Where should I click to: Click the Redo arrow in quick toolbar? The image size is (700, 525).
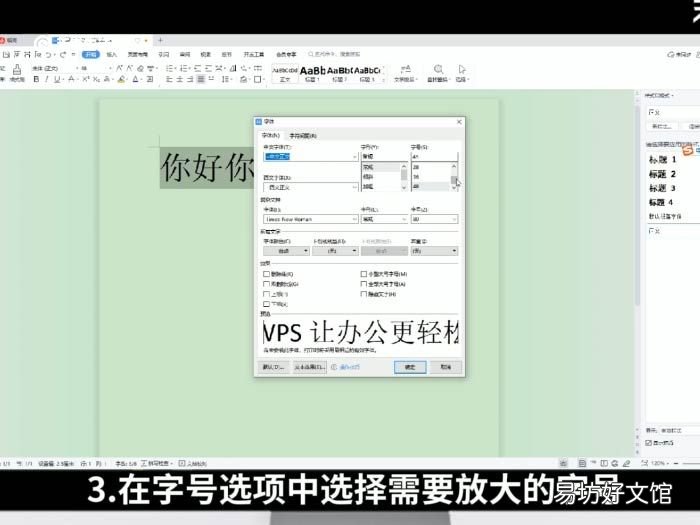tap(62, 54)
